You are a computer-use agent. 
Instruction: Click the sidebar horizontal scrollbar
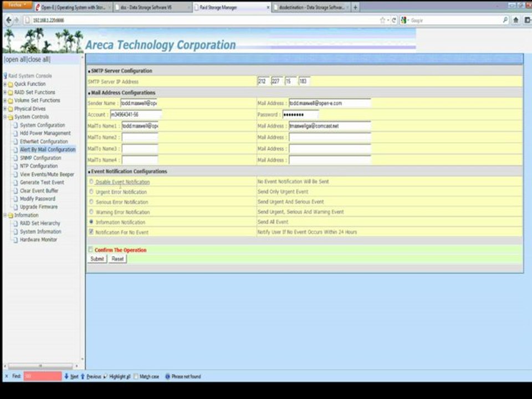coord(40,366)
